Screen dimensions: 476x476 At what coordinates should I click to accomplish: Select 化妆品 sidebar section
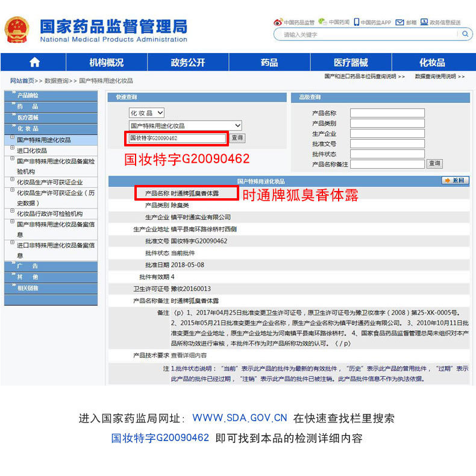[x=51, y=129]
